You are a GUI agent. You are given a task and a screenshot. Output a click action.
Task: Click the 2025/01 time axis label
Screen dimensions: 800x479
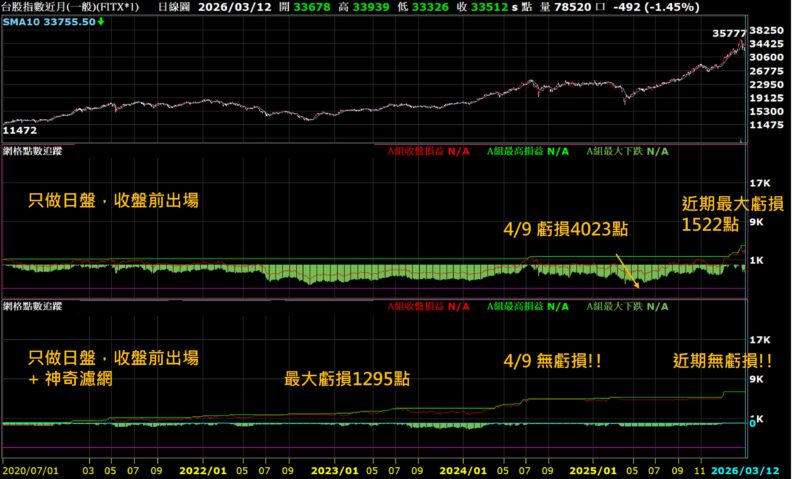pos(593,470)
